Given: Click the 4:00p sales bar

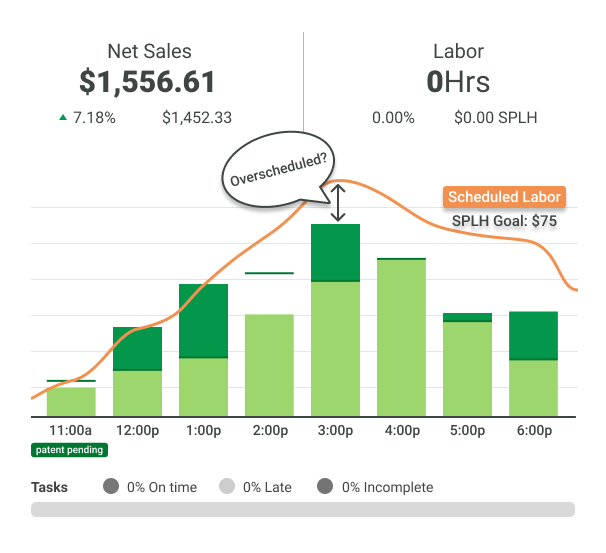Looking at the screenshot, I should point(401,337).
